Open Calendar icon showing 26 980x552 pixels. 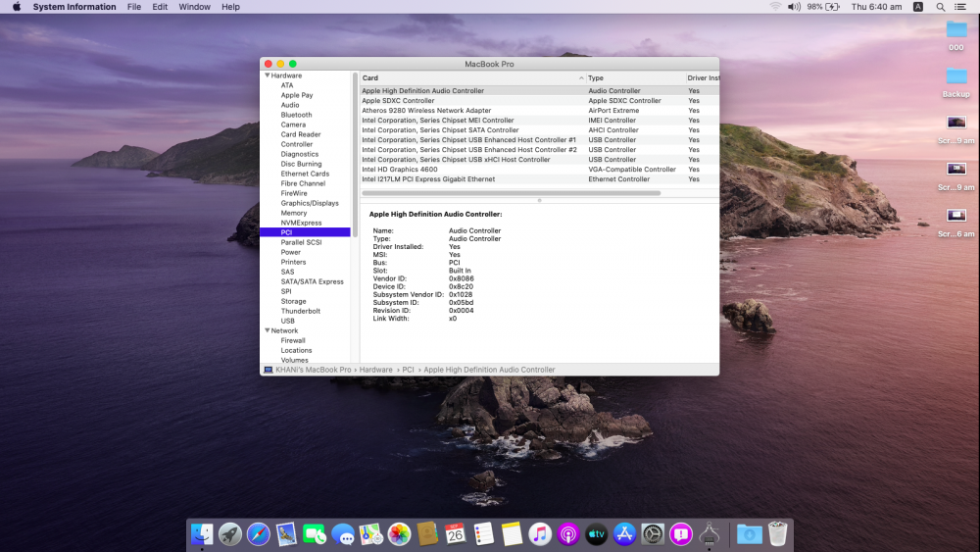click(x=455, y=534)
